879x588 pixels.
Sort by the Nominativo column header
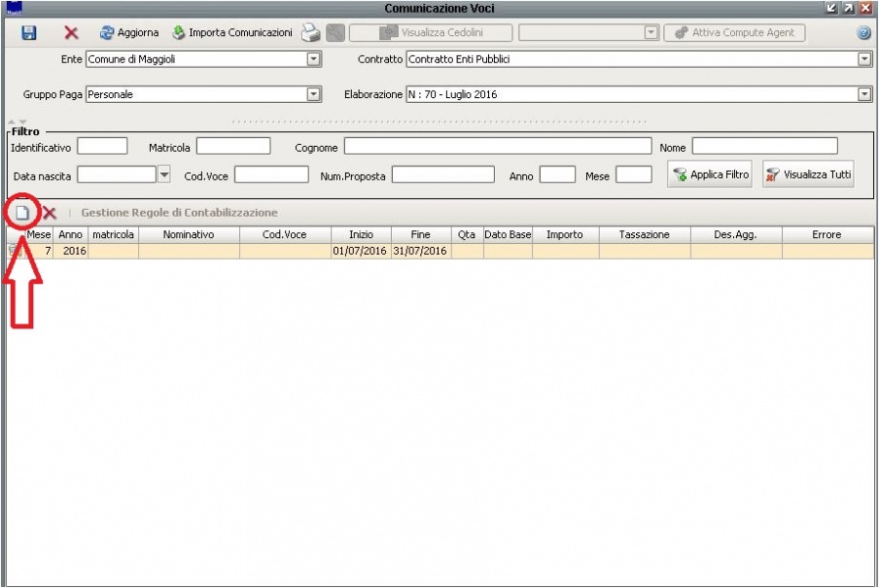point(188,235)
